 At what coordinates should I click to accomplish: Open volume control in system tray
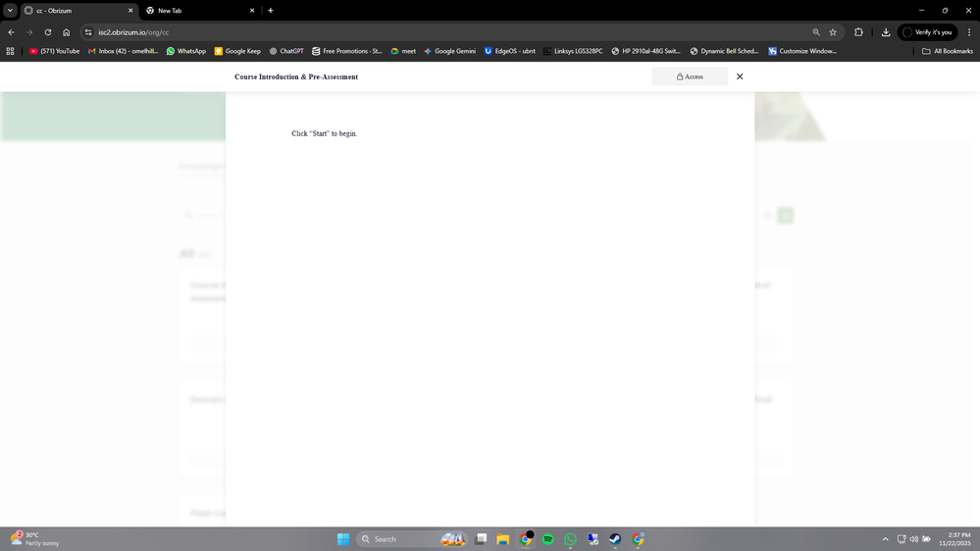click(x=913, y=539)
